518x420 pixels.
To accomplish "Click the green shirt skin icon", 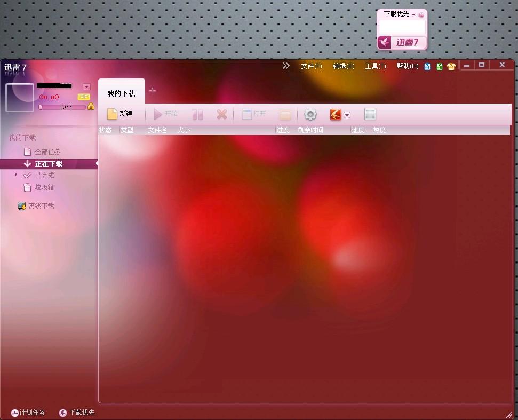I will pos(439,67).
